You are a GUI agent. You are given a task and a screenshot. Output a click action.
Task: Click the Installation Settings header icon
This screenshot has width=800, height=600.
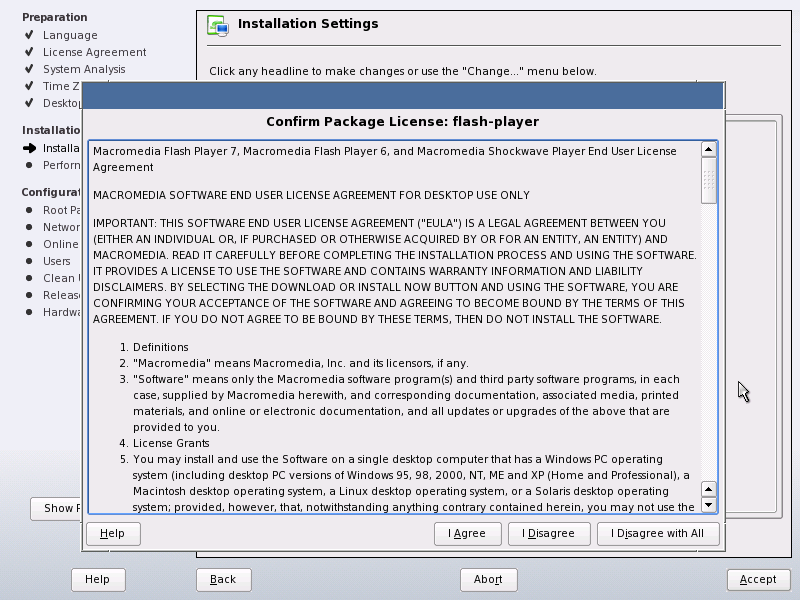coord(218,26)
